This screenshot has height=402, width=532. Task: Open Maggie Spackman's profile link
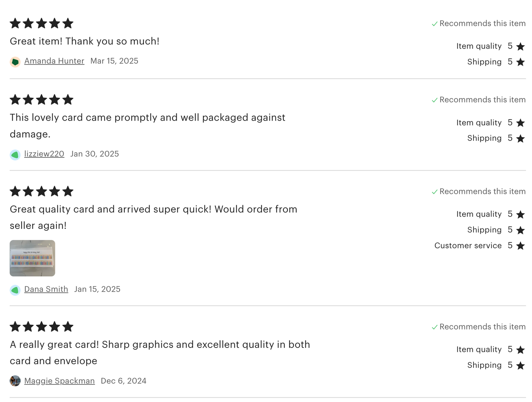point(59,381)
